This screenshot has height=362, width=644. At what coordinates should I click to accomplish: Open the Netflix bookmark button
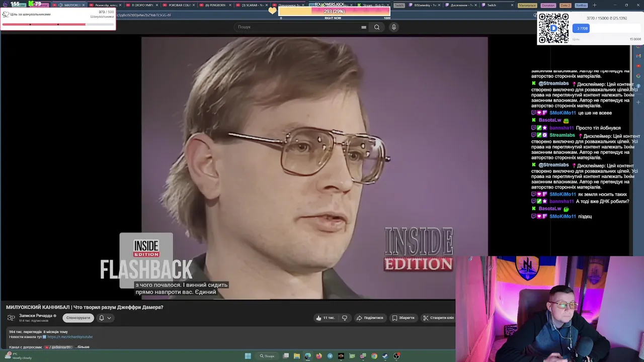(581, 5)
